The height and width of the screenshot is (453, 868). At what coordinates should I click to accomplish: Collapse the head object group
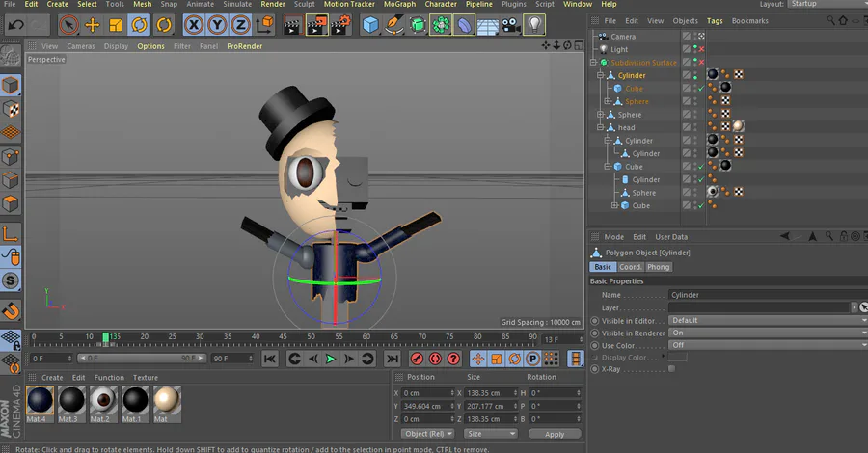click(601, 128)
